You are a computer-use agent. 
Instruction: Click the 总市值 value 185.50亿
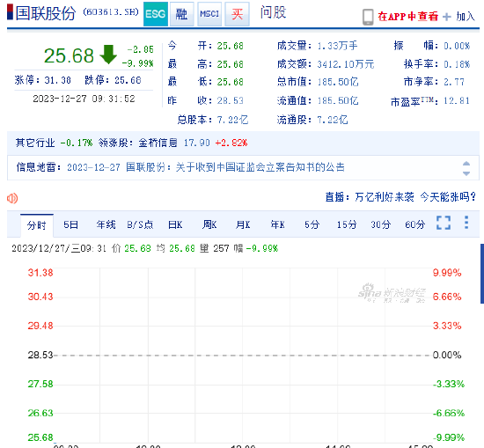click(x=338, y=82)
